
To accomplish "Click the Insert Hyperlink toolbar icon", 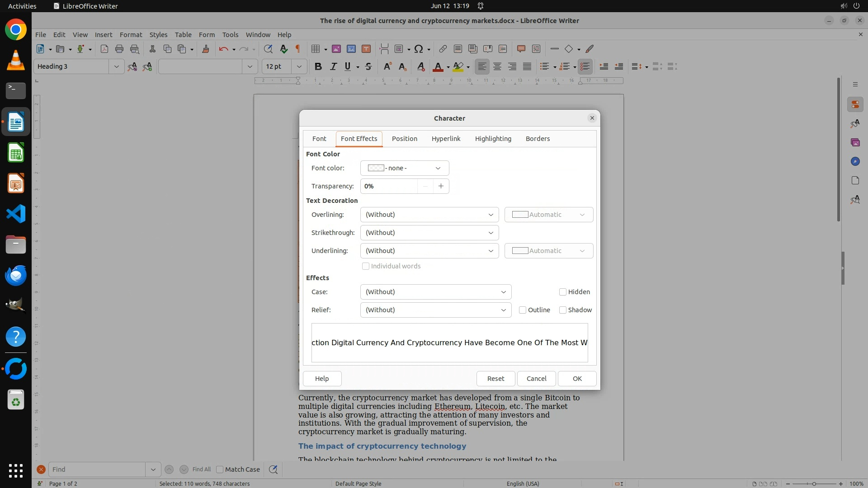I will [443, 49].
